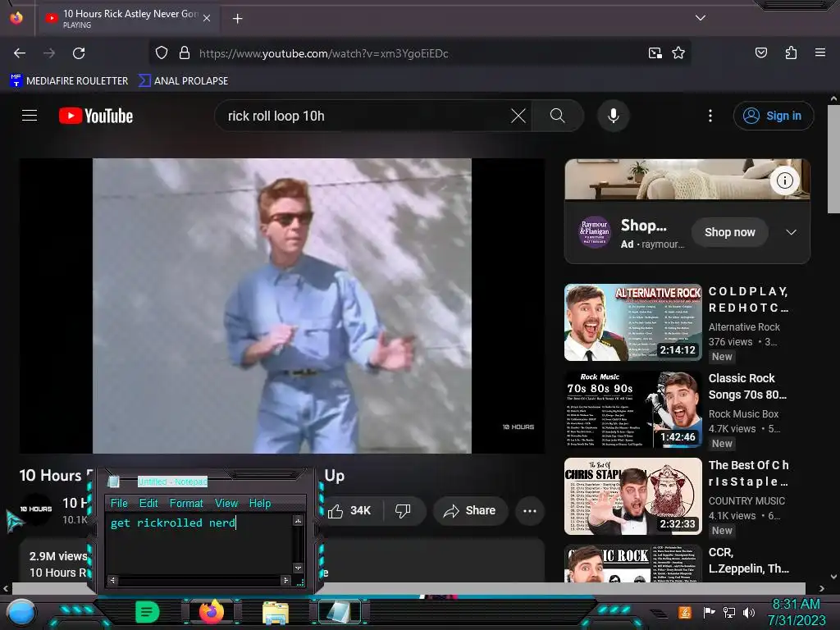Click Notepad's horizontal scroll right arrow
The height and width of the screenshot is (630, 840).
pos(285,580)
